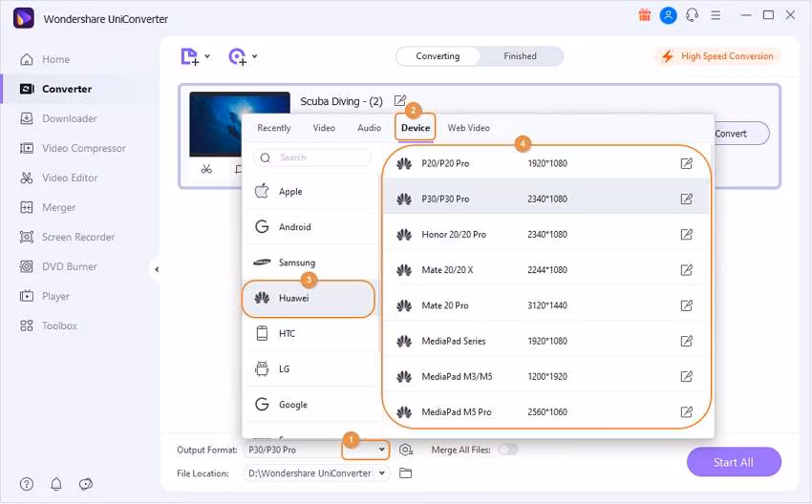This screenshot has height=504, width=812.
Task: Enable High Speed Conversion
Action: [717, 56]
